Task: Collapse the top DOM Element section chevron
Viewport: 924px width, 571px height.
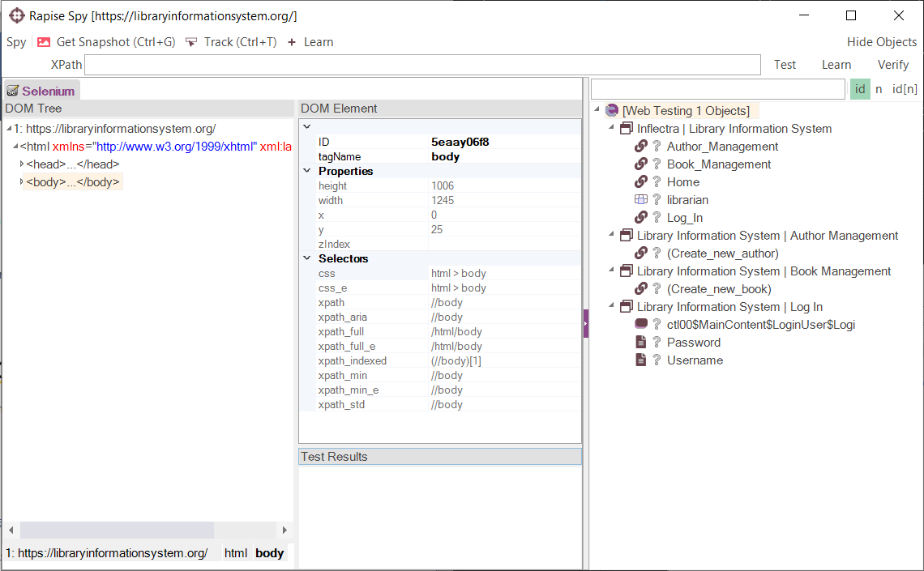Action: tap(307, 126)
